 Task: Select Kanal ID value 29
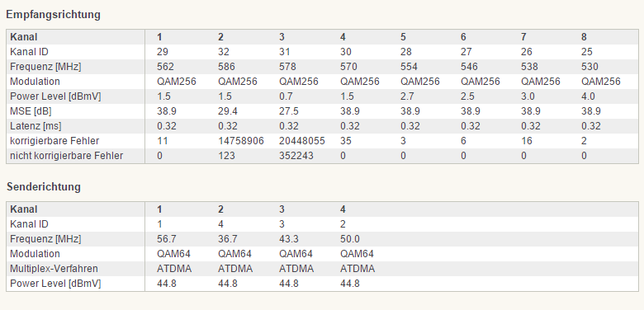point(163,52)
